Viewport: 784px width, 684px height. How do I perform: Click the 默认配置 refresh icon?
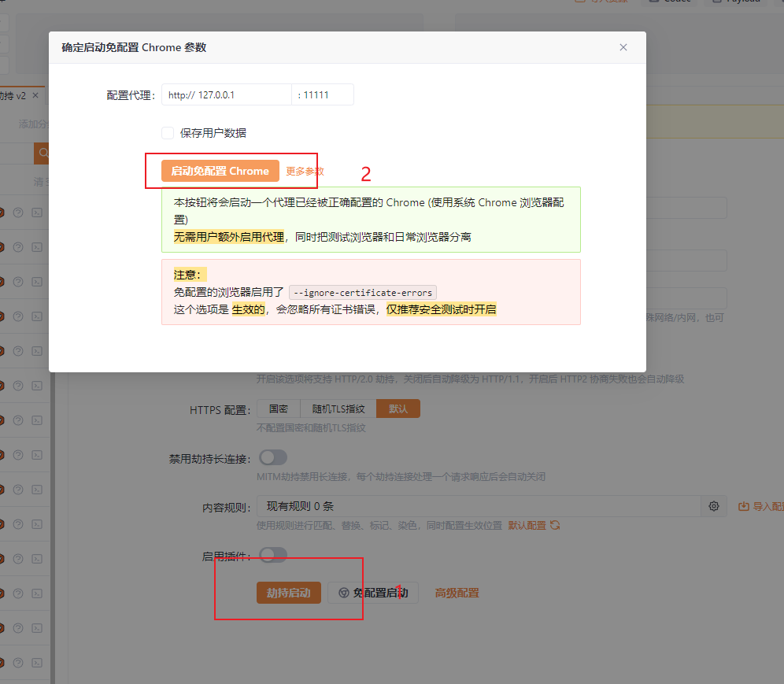point(555,525)
